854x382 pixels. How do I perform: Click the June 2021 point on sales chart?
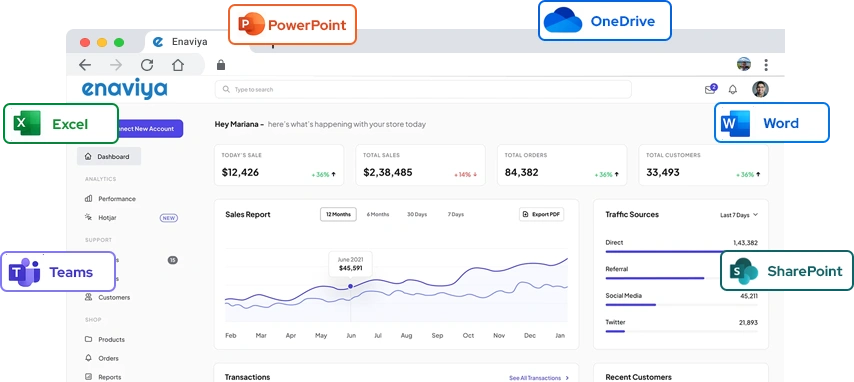tap(350, 286)
